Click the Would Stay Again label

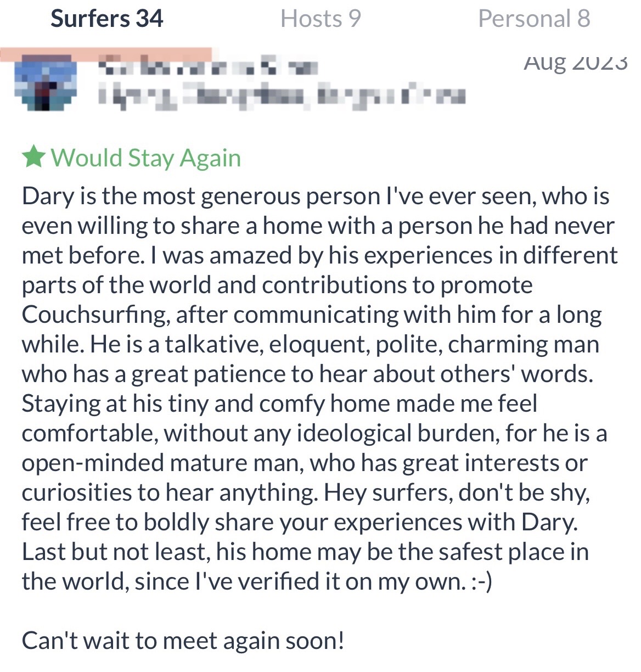click(x=146, y=158)
